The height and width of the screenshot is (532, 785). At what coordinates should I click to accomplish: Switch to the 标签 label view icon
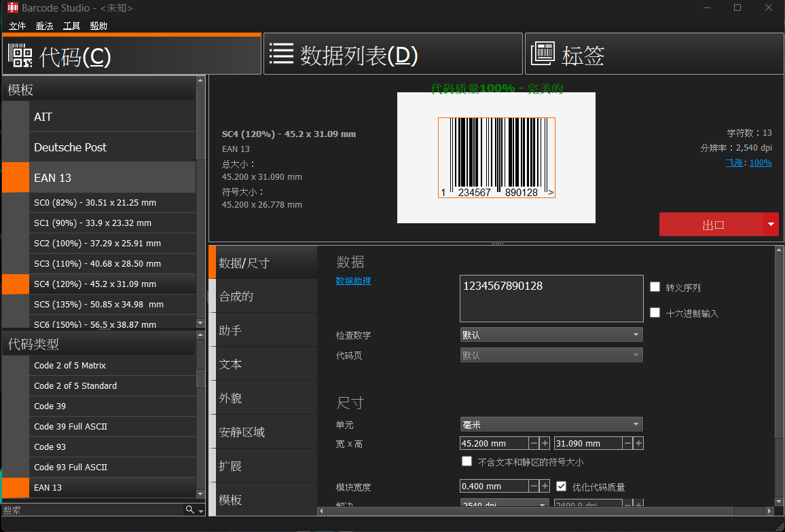pos(544,53)
